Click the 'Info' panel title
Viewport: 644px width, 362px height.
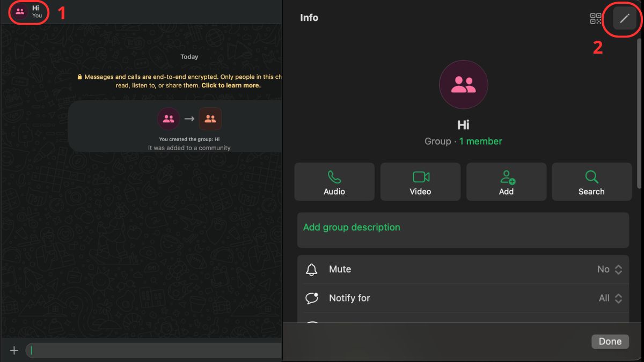(309, 18)
